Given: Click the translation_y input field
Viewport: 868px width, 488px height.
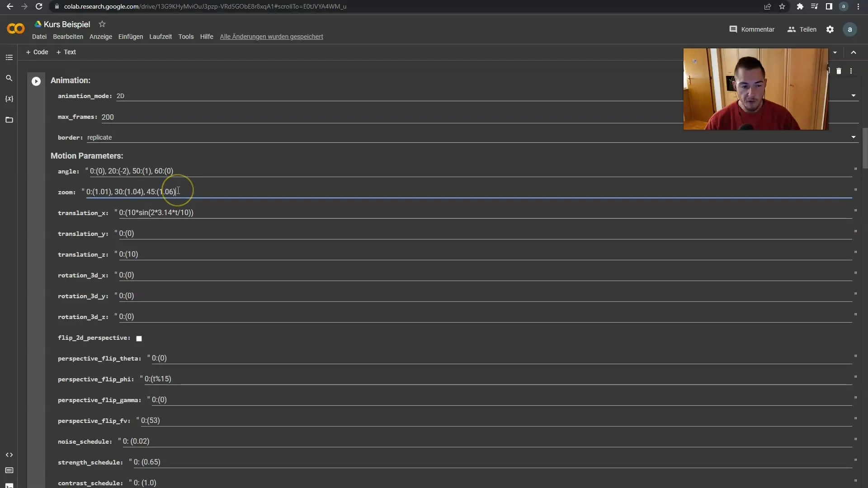Looking at the screenshot, I should coord(486,233).
